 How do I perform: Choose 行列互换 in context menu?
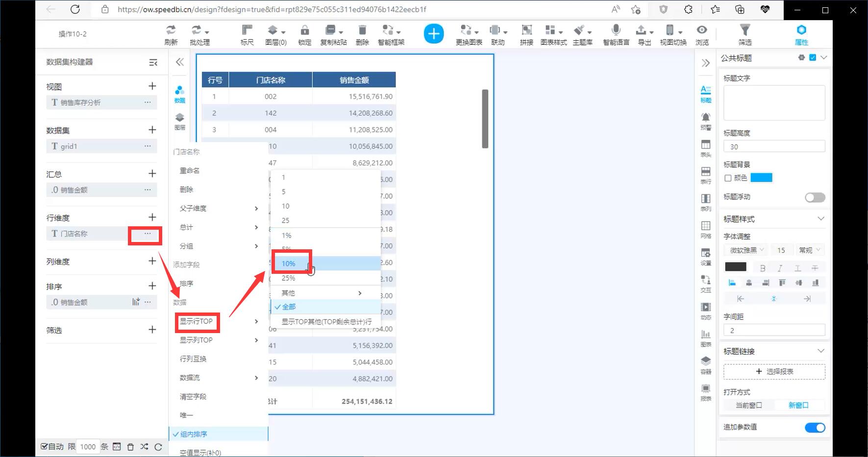[193, 359]
